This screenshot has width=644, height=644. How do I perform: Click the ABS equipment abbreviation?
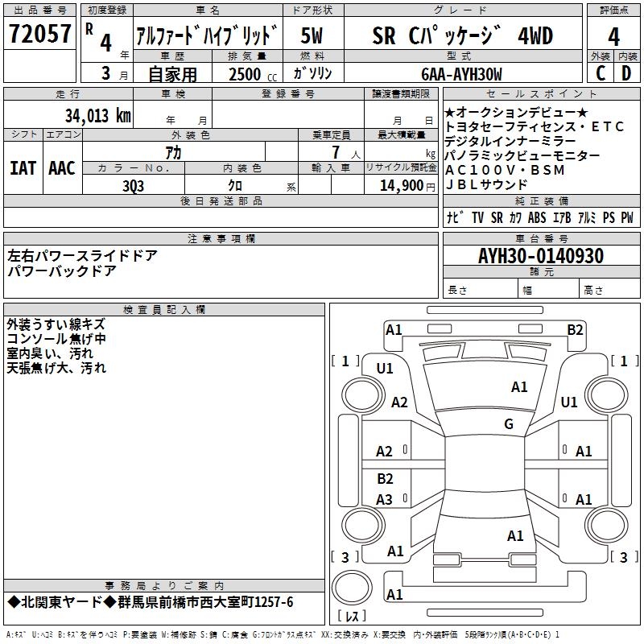click(x=537, y=218)
